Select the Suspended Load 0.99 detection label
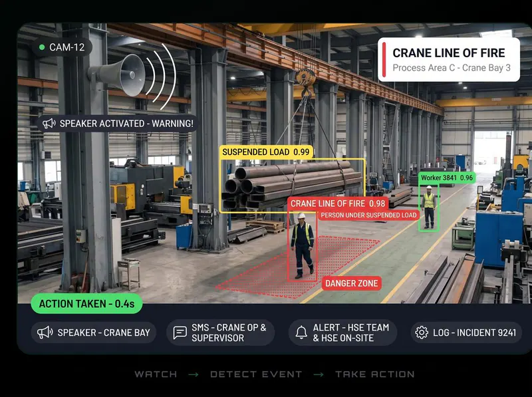Viewport: 532px width, 397px height. 266,152
